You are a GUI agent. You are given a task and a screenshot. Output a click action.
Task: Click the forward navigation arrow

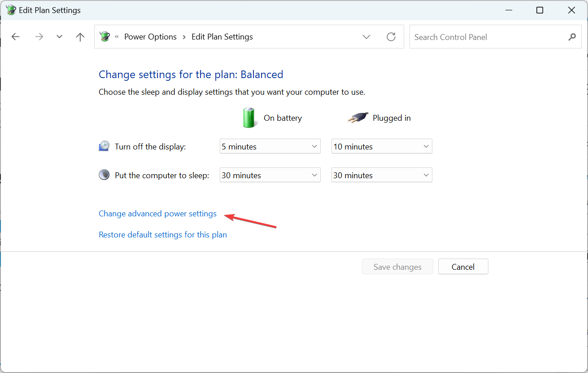tap(39, 36)
